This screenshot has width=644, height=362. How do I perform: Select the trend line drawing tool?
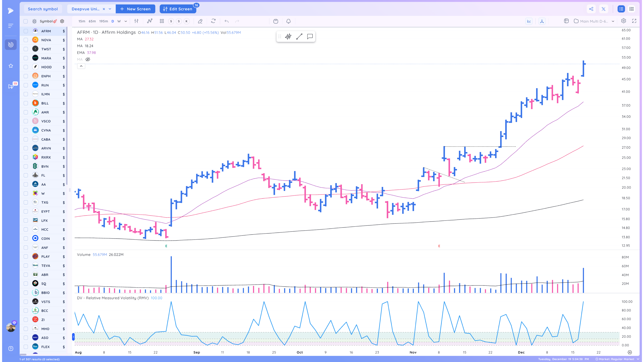(299, 36)
